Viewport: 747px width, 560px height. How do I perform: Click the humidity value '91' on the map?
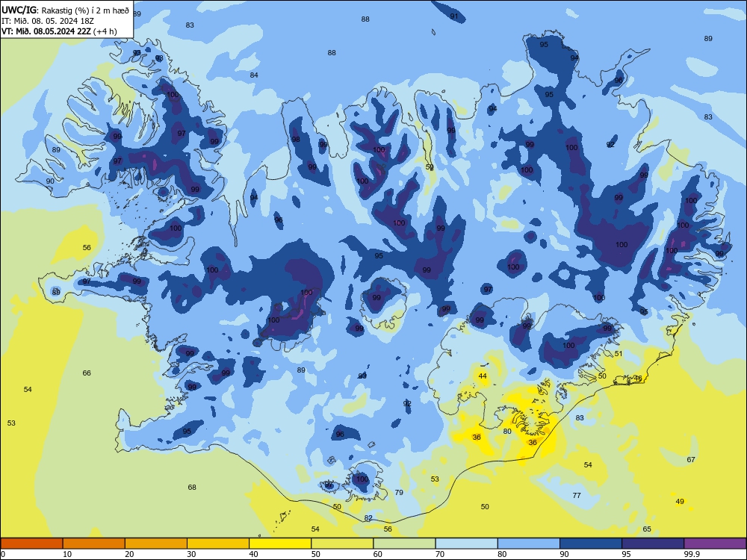tap(454, 16)
